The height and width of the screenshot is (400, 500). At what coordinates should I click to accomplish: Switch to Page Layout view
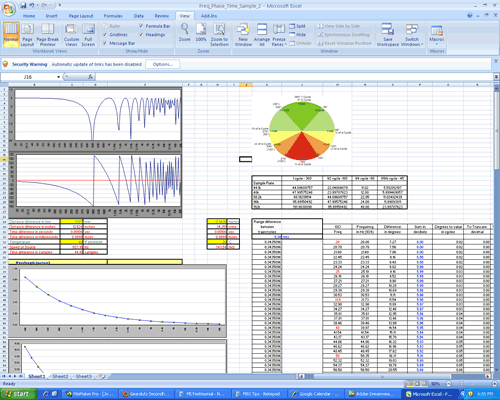[27, 35]
